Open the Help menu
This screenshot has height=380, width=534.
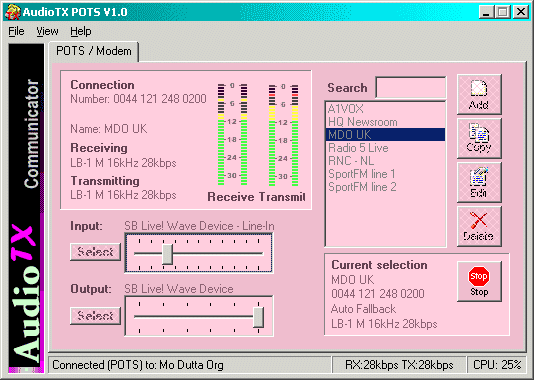(81, 31)
